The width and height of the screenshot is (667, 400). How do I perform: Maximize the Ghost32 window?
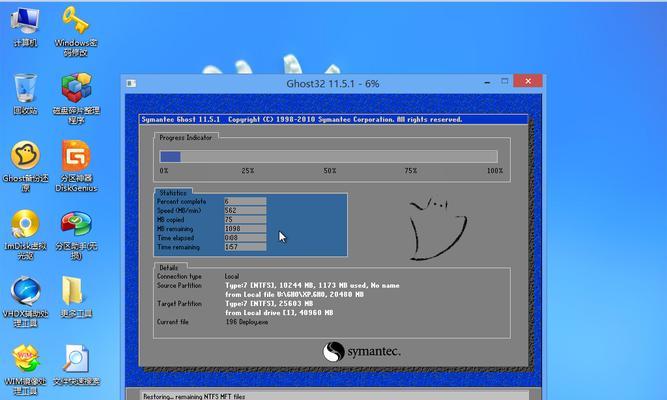(x=505, y=81)
